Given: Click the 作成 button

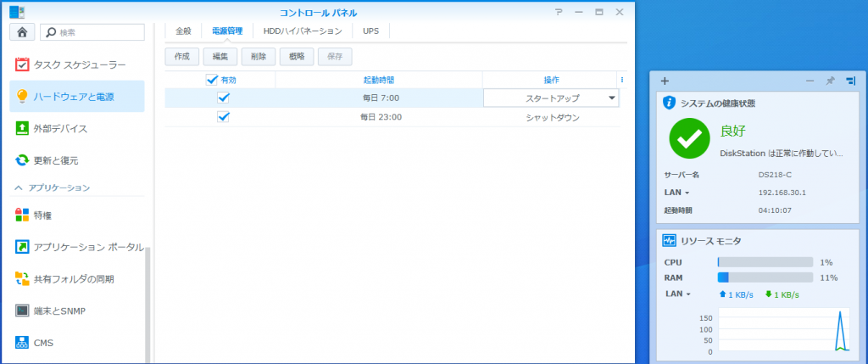Looking at the screenshot, I should 182,57.
